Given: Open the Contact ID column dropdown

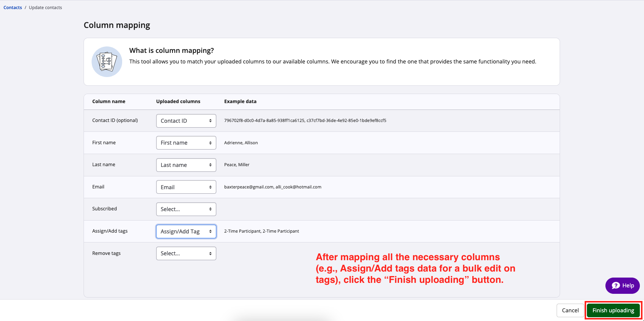Looking at the screenshot, I should (186, 121).
